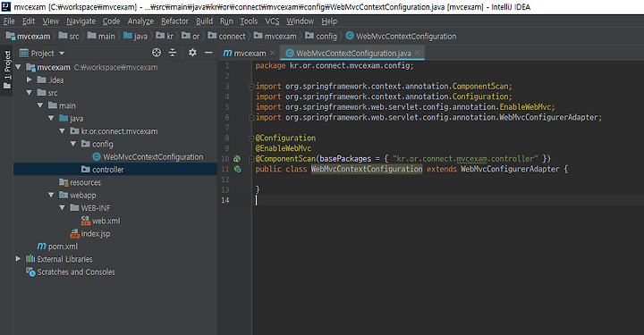
Task: Select pom.xml in project tree
Action: pos(57,247)
